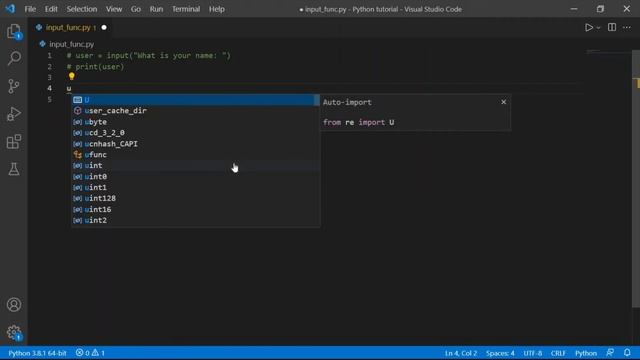Select the input_func.py editor tab
Image resolution: width=640 pixels, height=360 pixels.
(69, 27)
